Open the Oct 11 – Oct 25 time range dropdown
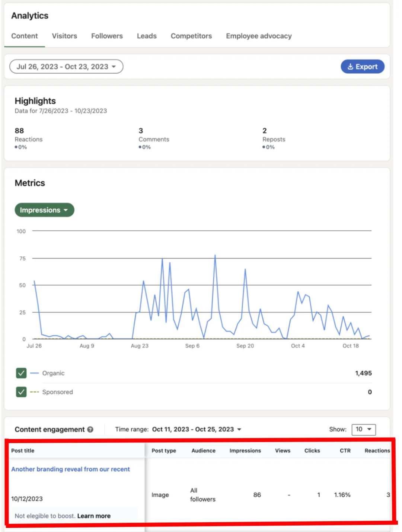The height and width of the screenshot is (532, 402). pyautogui.click(x=197, y=429)
